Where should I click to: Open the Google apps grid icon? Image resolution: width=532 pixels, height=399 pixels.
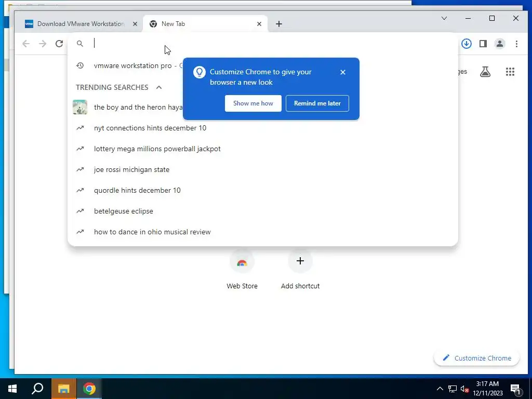click(x=510, y=72)
